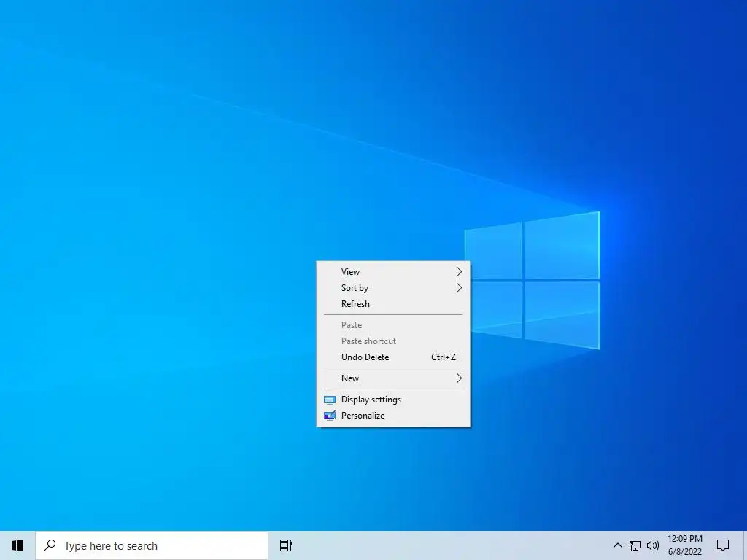
Task: Open Display settings from context menu
Action: pos(393,400)
